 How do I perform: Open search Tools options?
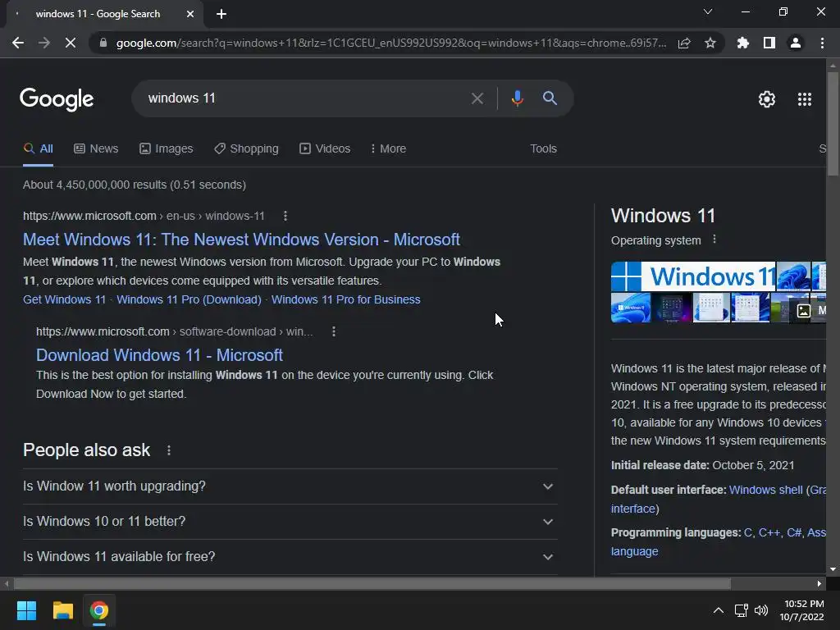543,149
